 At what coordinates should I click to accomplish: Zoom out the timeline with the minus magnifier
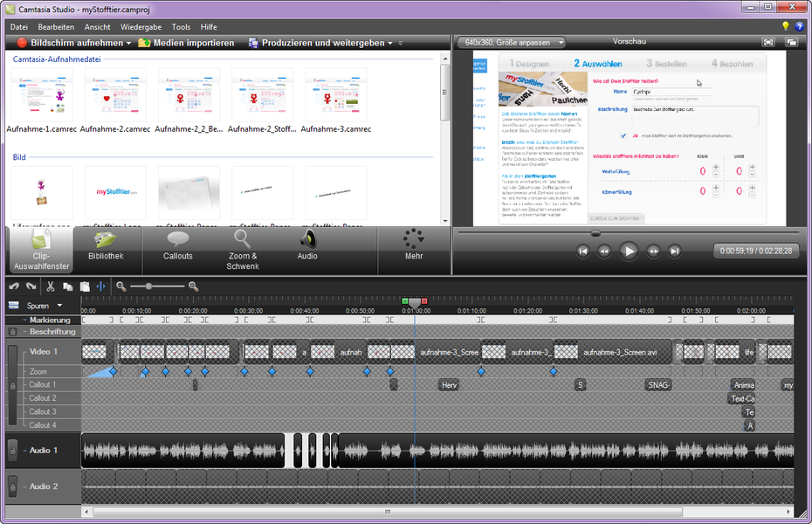coord(121,286)
